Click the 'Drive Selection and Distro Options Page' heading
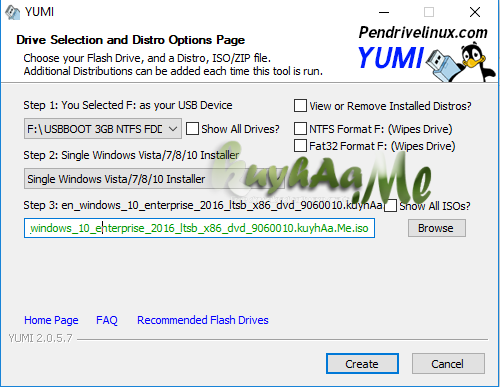Image resolution: width=500 pixels, height=387 pixels. (x=131, y=40)
